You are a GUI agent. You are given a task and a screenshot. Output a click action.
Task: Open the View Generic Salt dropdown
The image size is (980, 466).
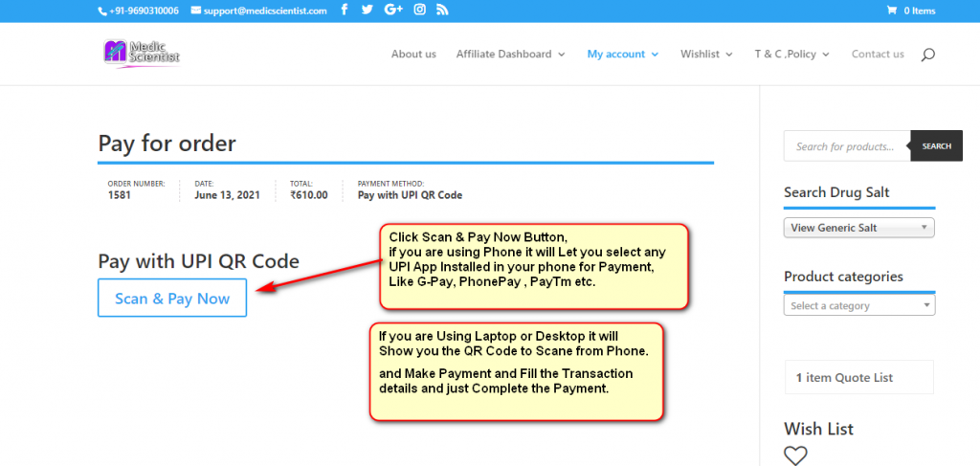click(858, 228)
